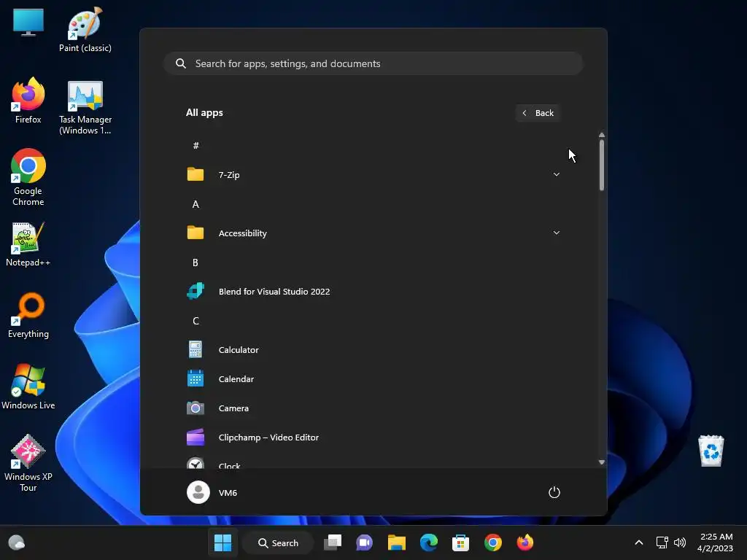Launch the Camera app icon
747x560 pixels.
(x=196, y=408)
